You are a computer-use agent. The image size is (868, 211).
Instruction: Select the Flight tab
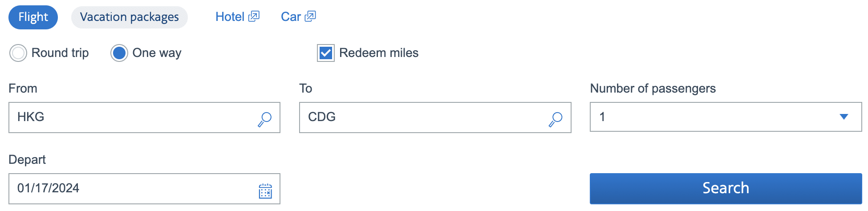[33, 17]
